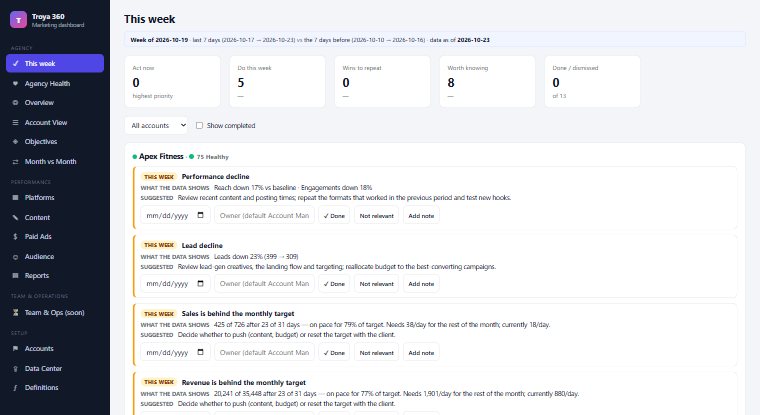Open This week in the sidebar
Screen dimensions: 760x415
point(55,64)
